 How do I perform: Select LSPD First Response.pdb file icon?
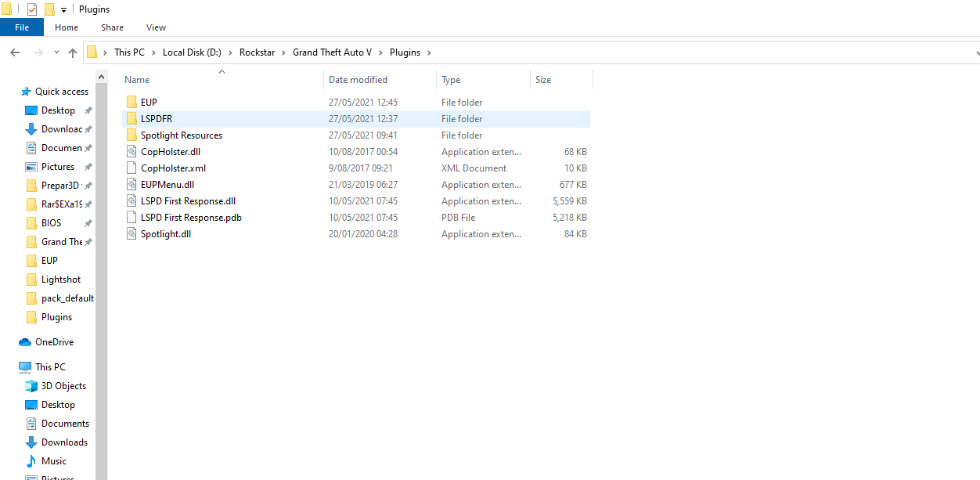(132, 218)
